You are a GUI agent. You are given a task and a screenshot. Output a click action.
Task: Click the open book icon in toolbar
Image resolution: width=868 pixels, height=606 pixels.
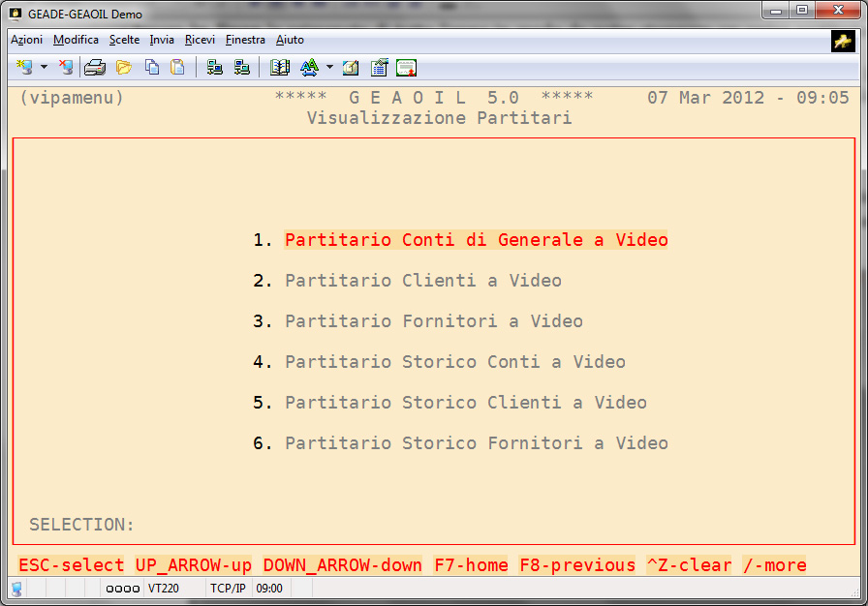pos(280,67)
